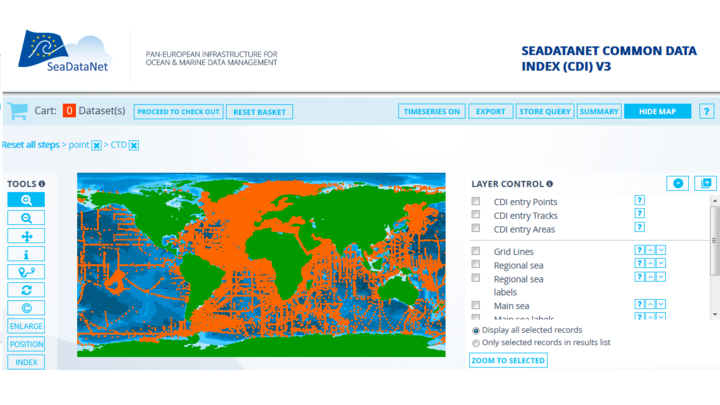Screen dimensions: 720x405
Task: Click the 'CTD' breadcrumb link
Action: (118, 145)
